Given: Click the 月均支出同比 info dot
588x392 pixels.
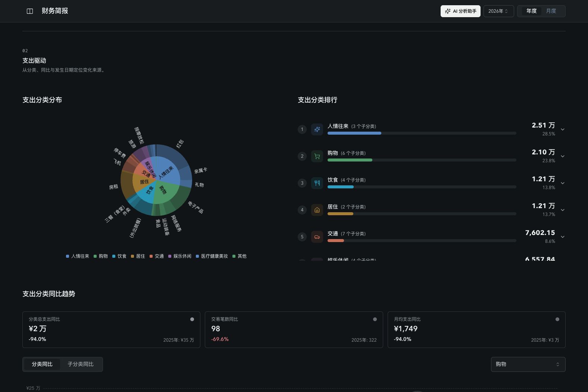Looking at the screenshot, I should click(x=557, y=319).
